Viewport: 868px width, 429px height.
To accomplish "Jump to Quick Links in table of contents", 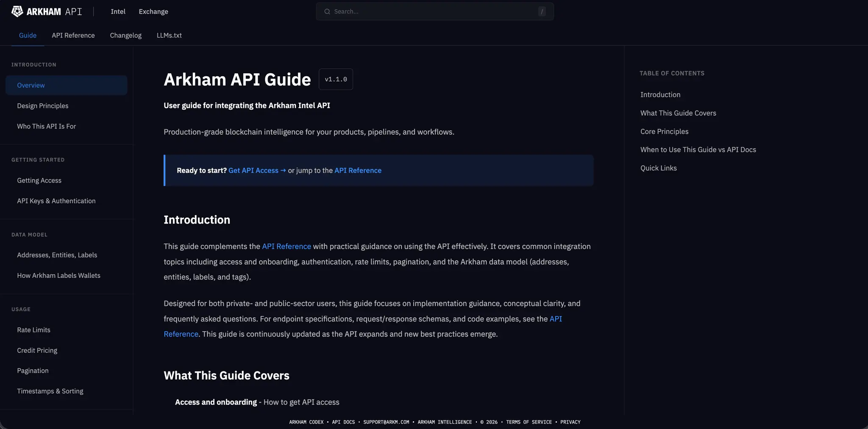I will pos(659,168).
